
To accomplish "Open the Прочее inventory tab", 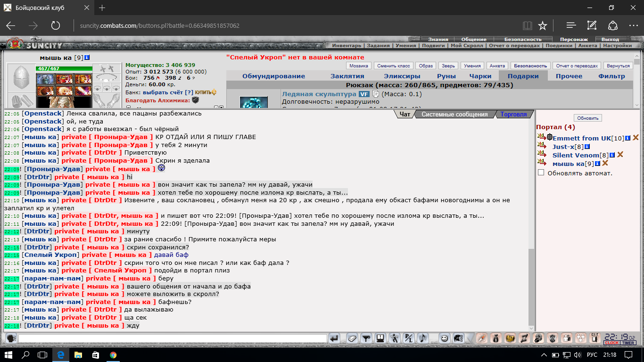I will click(569, 76).
